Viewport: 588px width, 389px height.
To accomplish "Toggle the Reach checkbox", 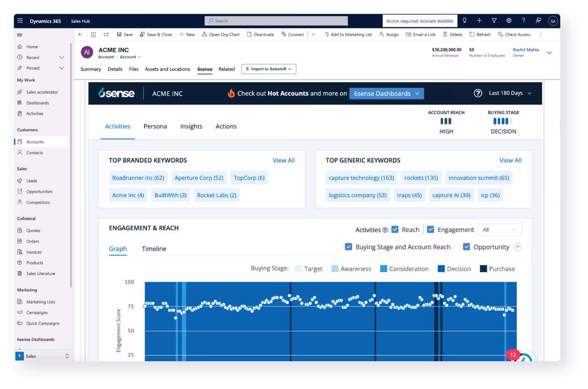I will point(395,230).
